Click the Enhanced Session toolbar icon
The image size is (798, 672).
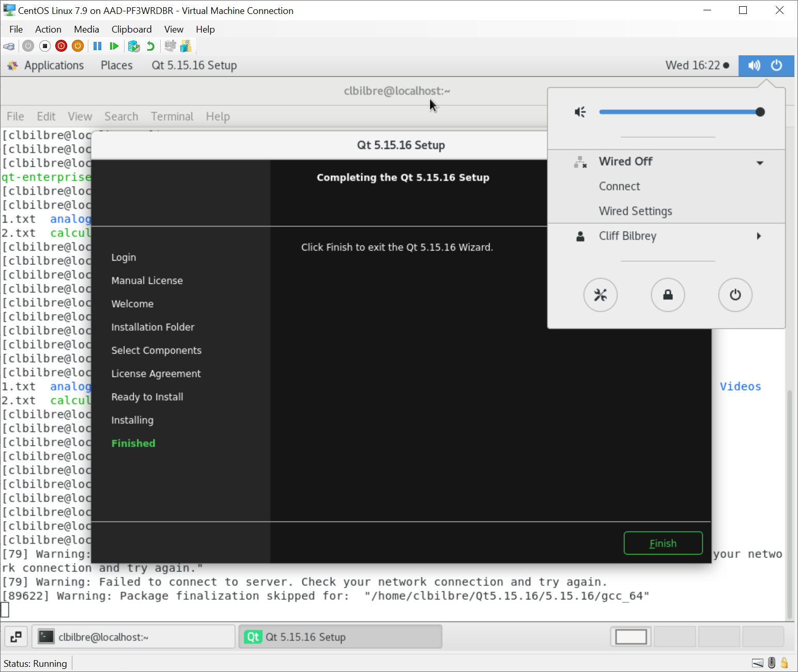[170, 47]
